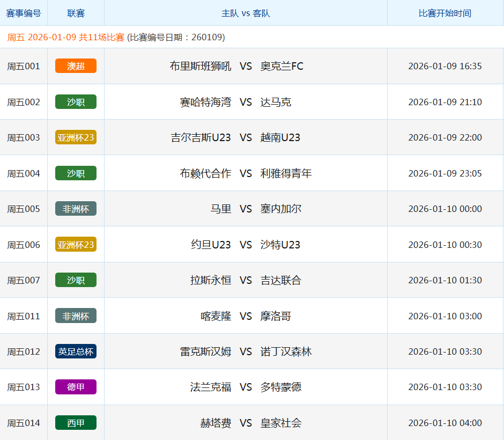Open away team 多特蒙德

click(281, 387)
